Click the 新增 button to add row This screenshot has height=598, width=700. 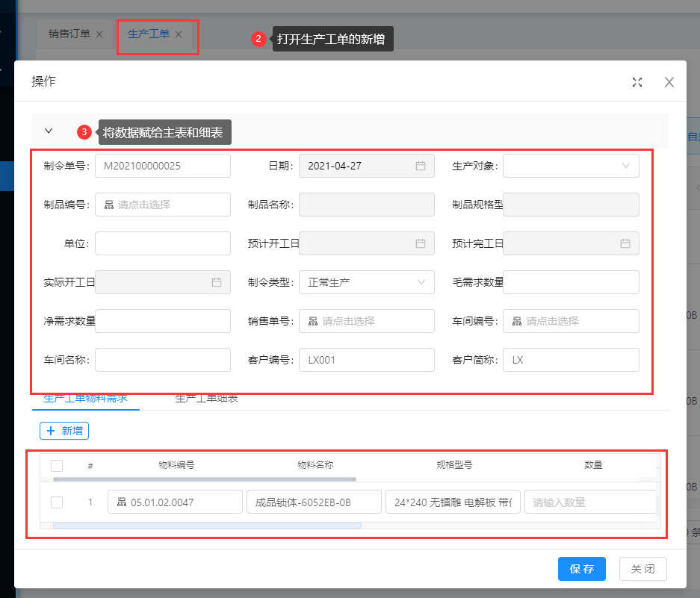click(x=64, y=431)
